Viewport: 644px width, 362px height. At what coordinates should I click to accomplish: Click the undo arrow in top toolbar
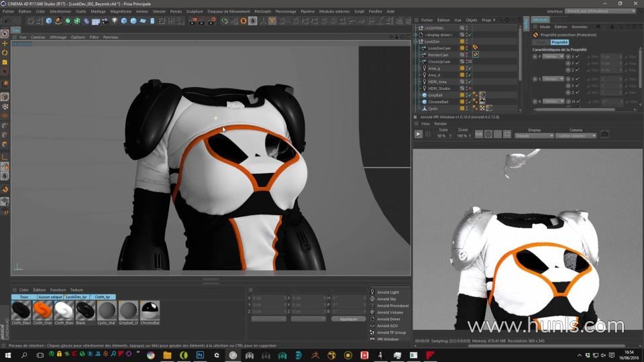pyautogui.click(x=8, y=21)
